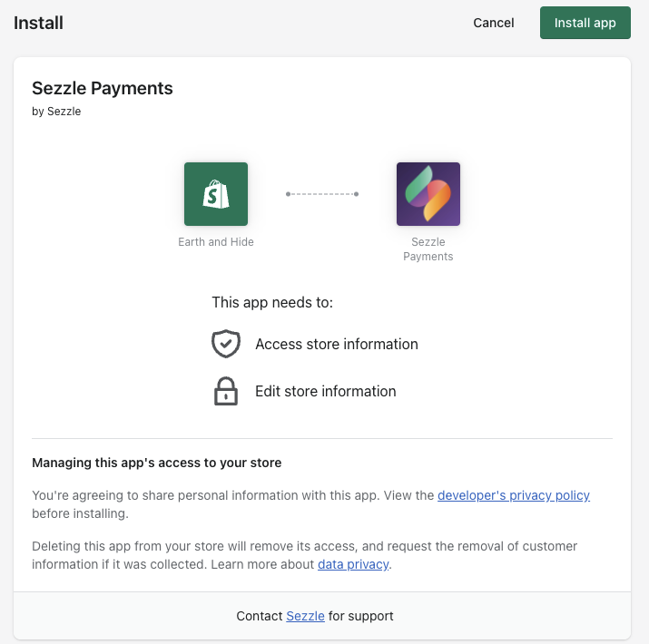Follow the Sezzle support contact link

(x=305, y=616)
